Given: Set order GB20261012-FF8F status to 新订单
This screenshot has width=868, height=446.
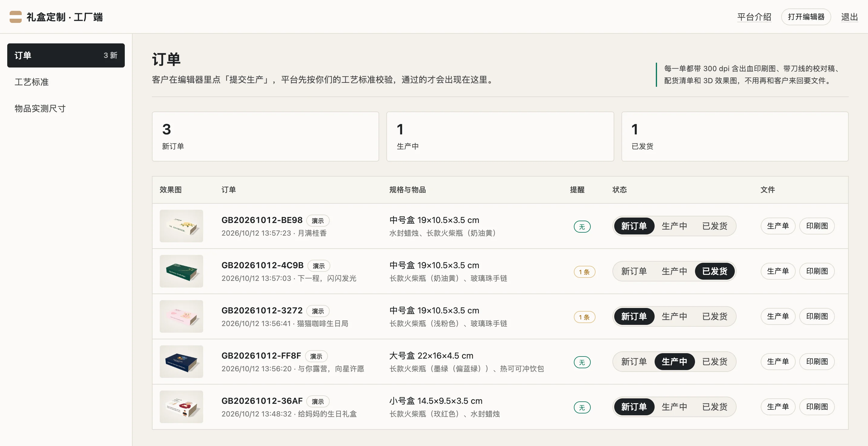Looking at the screenshot, I should 634,361.
